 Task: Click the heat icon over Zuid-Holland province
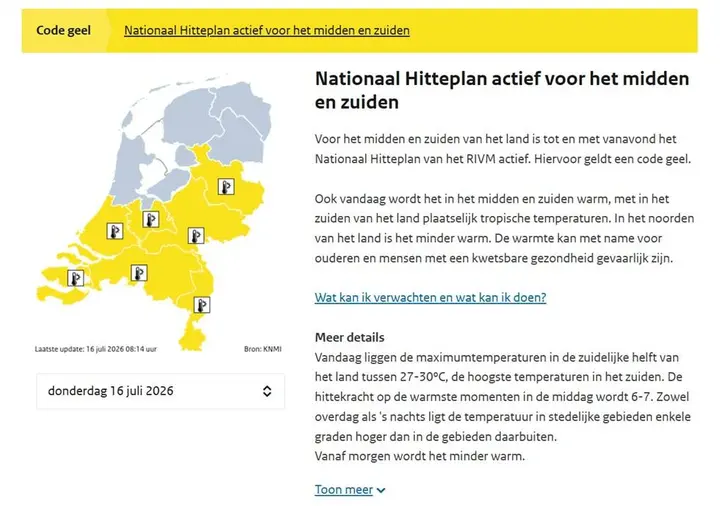click(x=115, y=231)
